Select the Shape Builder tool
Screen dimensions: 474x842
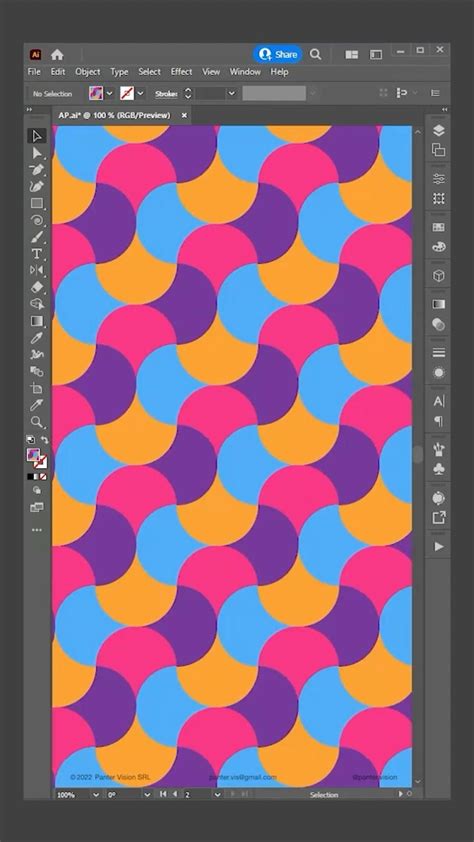[x=37, y=304]
